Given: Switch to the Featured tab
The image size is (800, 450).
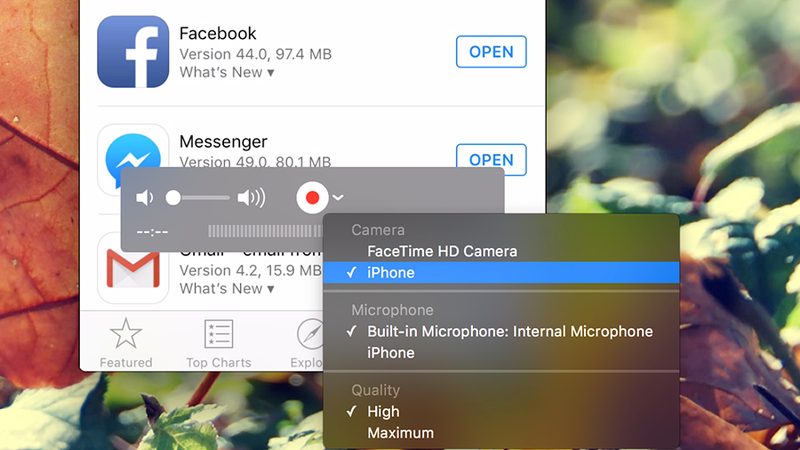Looking at the screenshot, I should pos(126,342).
